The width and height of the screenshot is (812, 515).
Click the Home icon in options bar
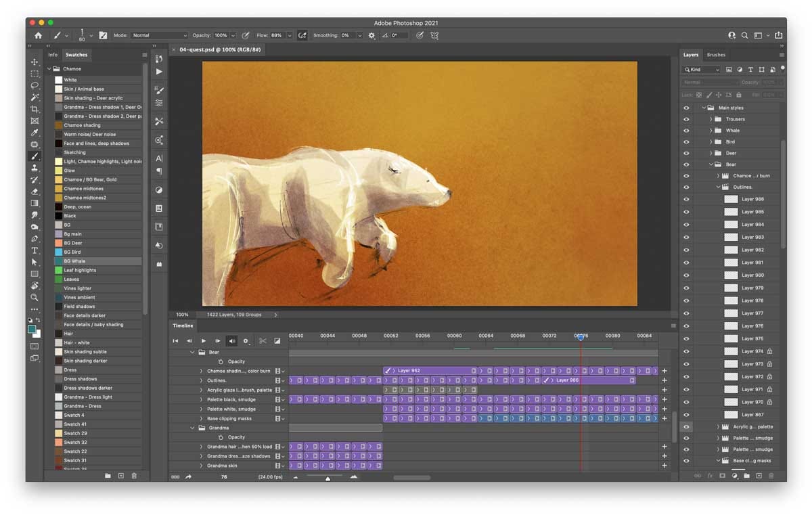click(38, 35)
